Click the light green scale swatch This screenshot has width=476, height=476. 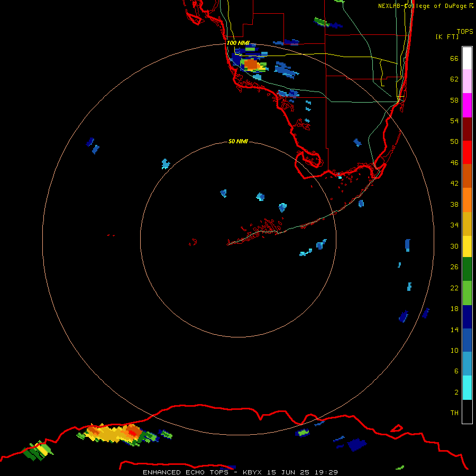[467, 293]
